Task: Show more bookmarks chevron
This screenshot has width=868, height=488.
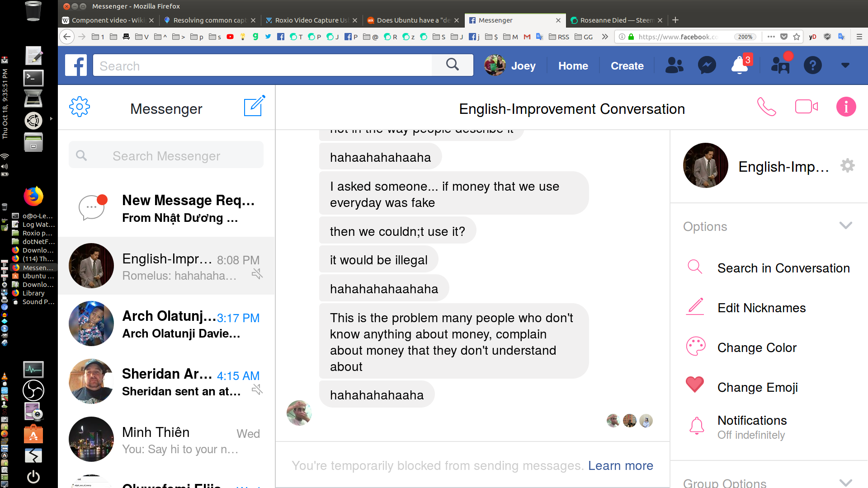Action: (x=604, y=37)
